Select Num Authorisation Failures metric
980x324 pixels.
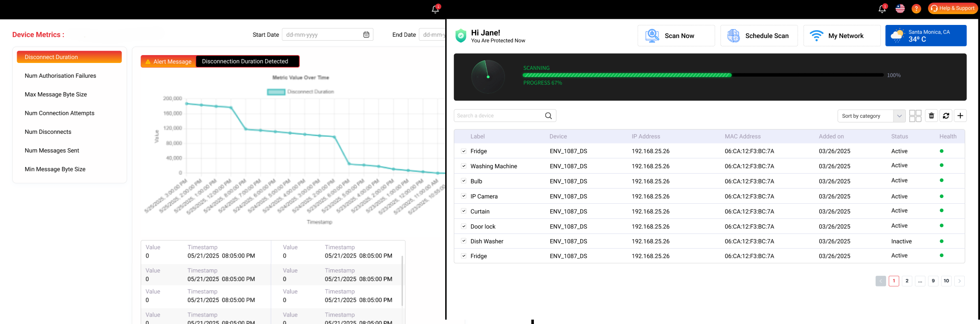pyautogui.click(x=60, y=76)
